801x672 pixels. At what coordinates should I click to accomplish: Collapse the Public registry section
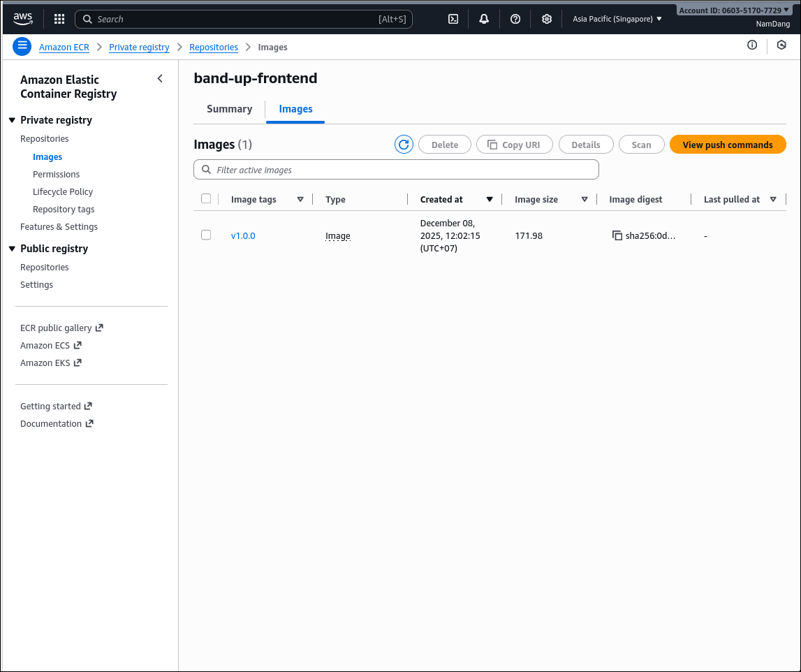[12, 249]
